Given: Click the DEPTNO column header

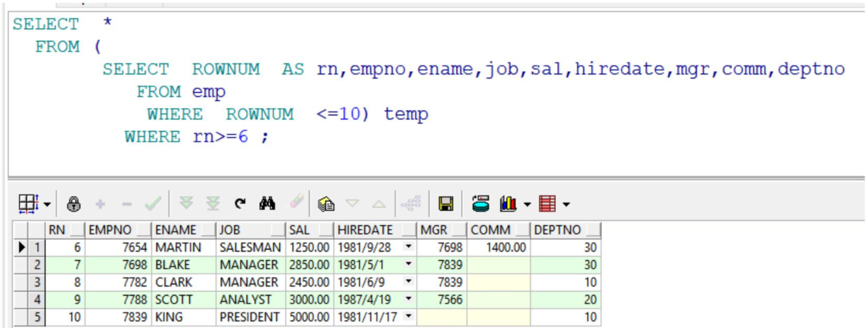Looking at the screenshot, I should [565, 230].
